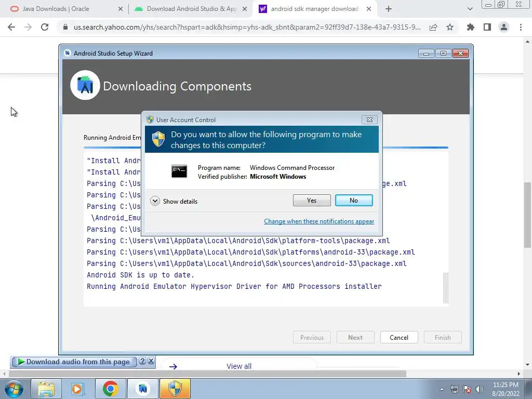Reload the current page

pos(45,27)
